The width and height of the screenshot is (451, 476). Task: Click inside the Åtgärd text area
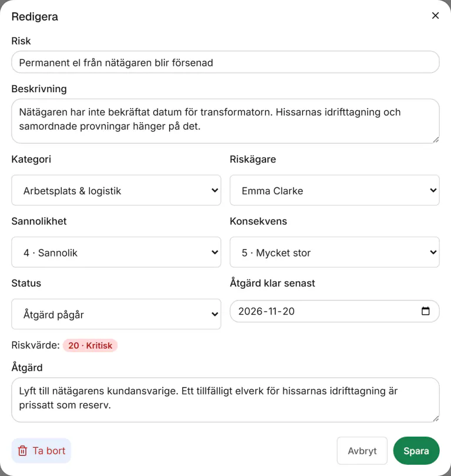point(225,400)
